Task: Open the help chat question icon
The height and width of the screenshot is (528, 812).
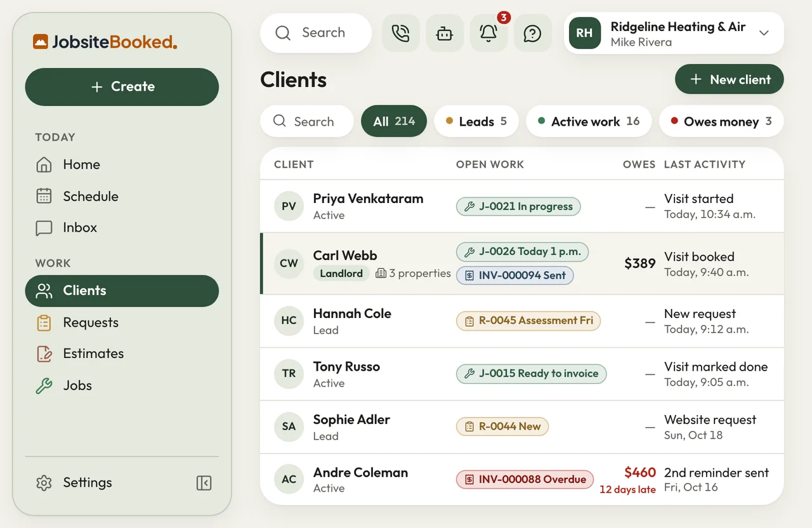Action: (x=532, y=33)
